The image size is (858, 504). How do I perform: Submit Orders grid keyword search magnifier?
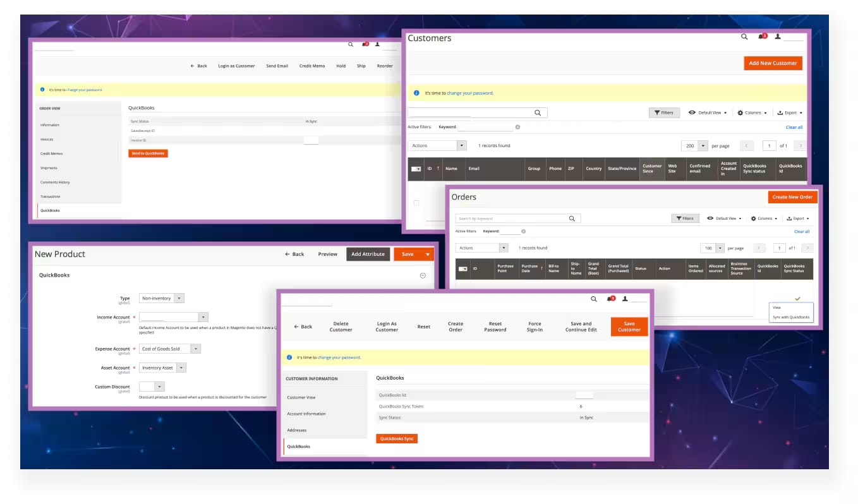[x=572, y=219]
